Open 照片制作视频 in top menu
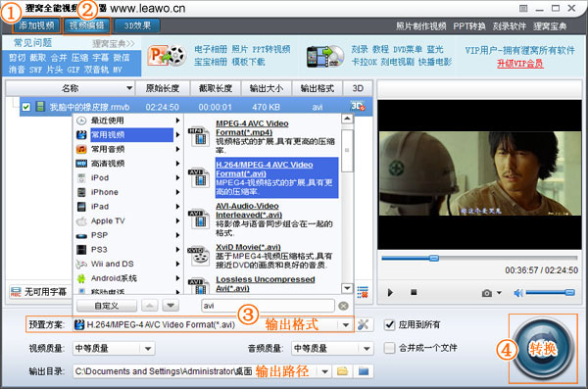Screen dimensions: 588x389 [421, 26]
